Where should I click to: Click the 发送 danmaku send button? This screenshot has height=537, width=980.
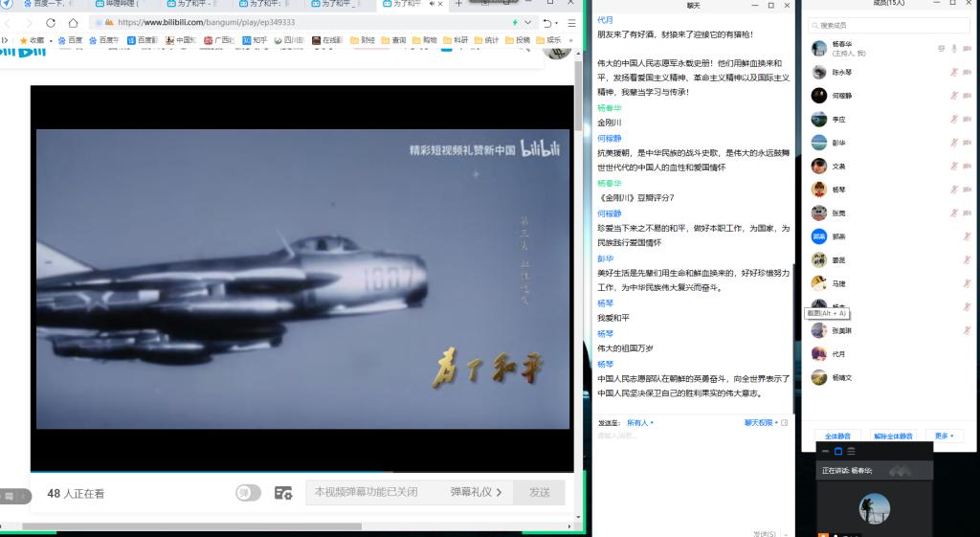(540, 492)
